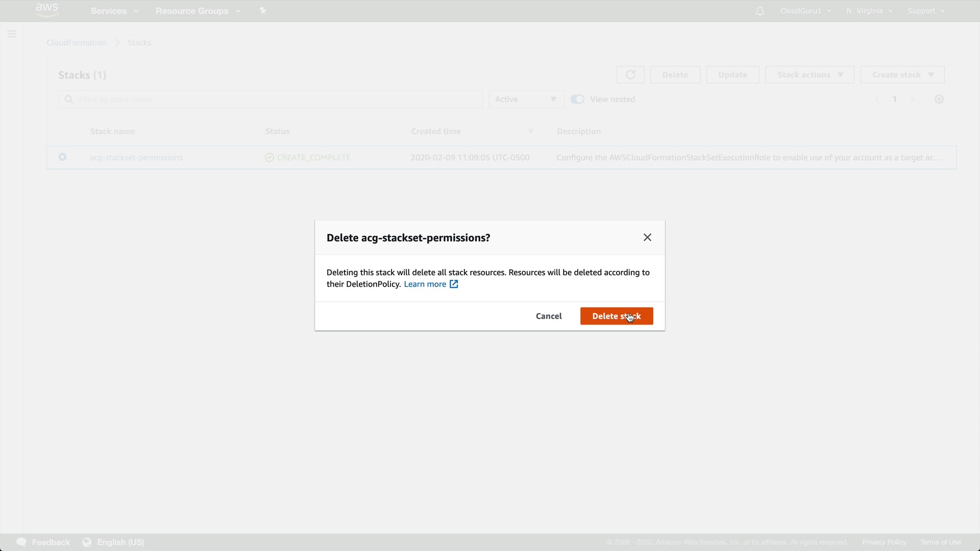Image resolution: width=980 pixels, height=551 pixels.
Task: Click the Feedback speech bubble icon
Action: [x=21, y=542]
